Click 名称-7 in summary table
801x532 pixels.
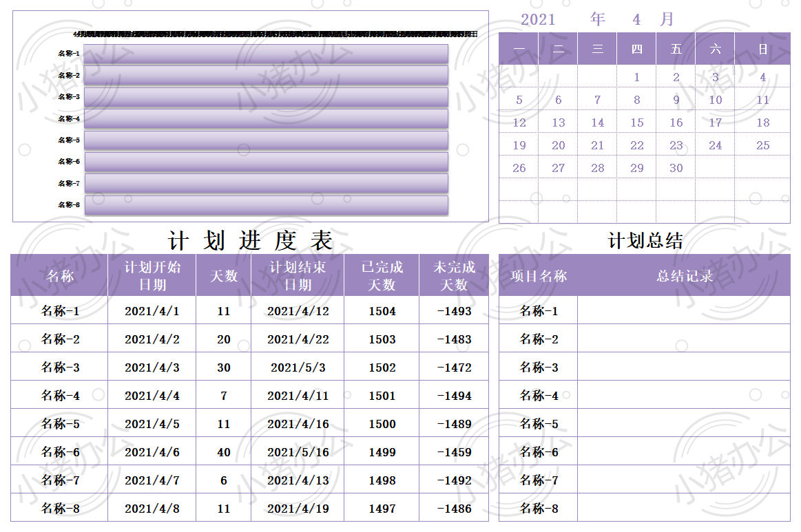(539, 480)
